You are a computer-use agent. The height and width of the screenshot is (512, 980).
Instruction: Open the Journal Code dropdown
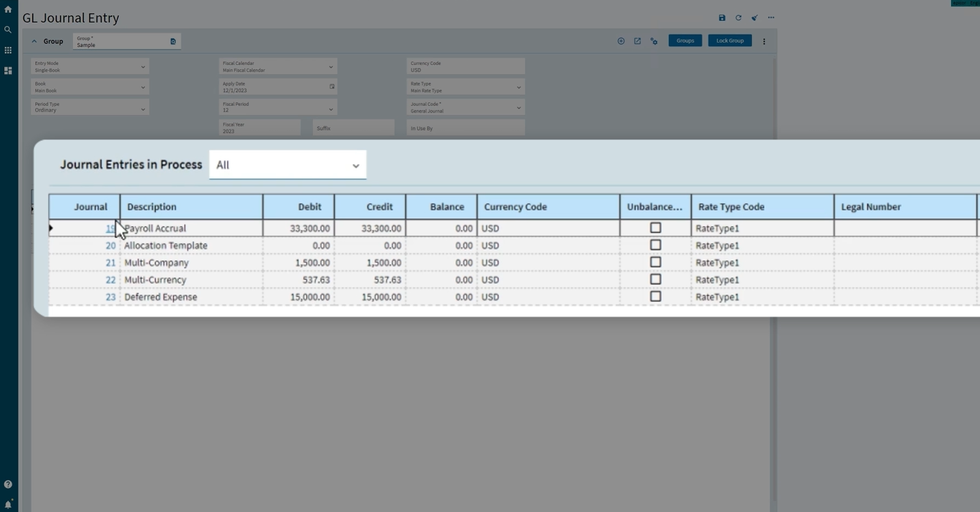tap(465, 107)
